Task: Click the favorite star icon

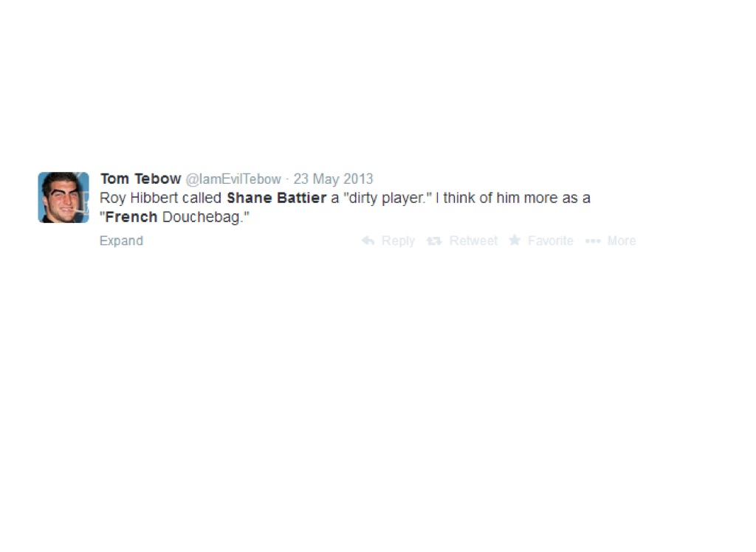Action: tap(515, 240)
